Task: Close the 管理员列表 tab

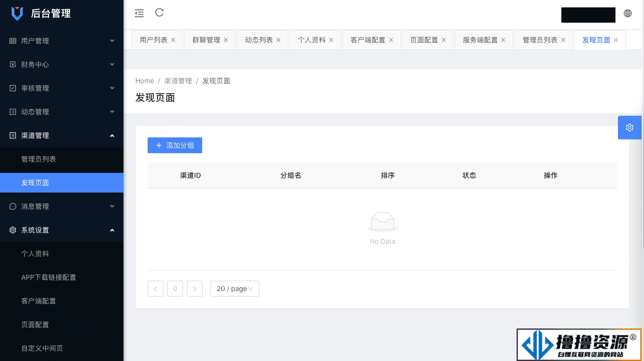Action: (563, 40)
